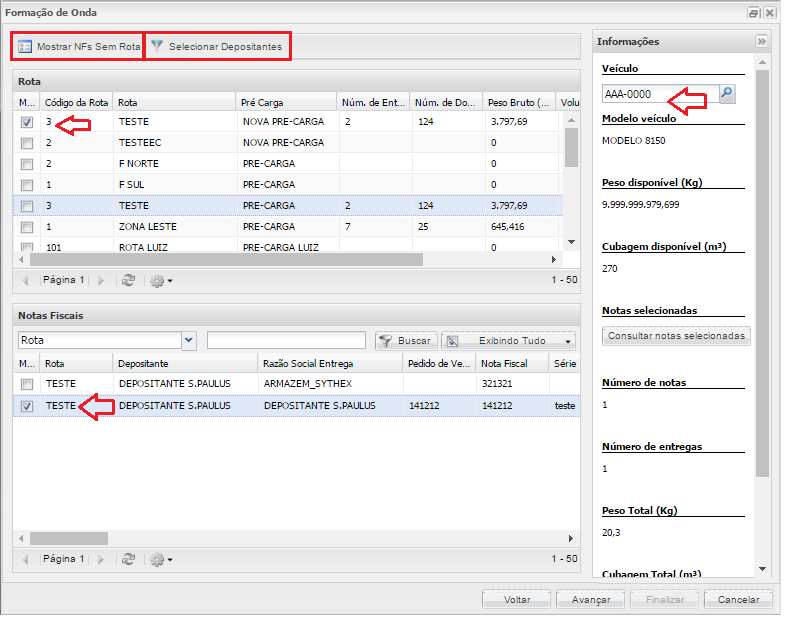The image size is (785, 619).
Task: Check the TESTEEC route checkbox
Action: (x=27, y=143)
